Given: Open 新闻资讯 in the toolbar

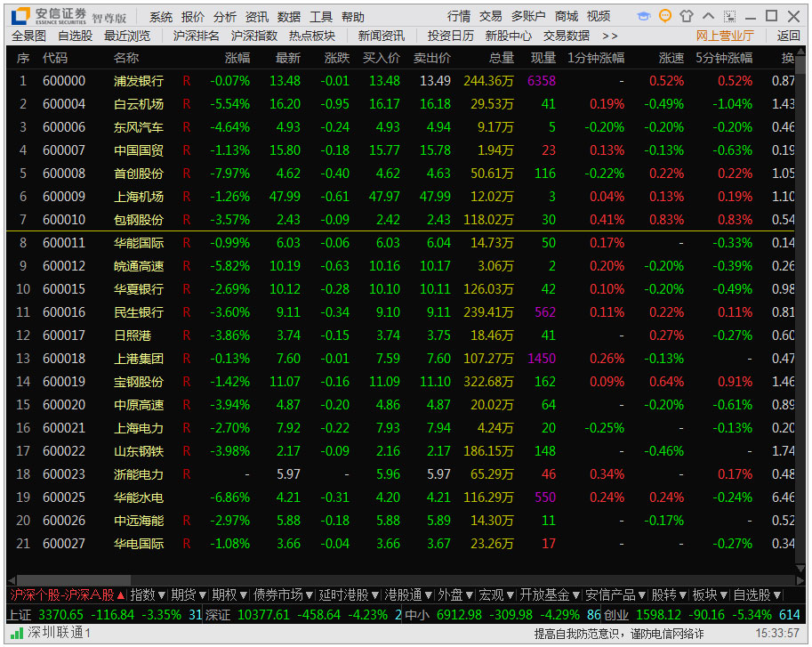Looking at the screenshot, I should [x=382, y=36].
